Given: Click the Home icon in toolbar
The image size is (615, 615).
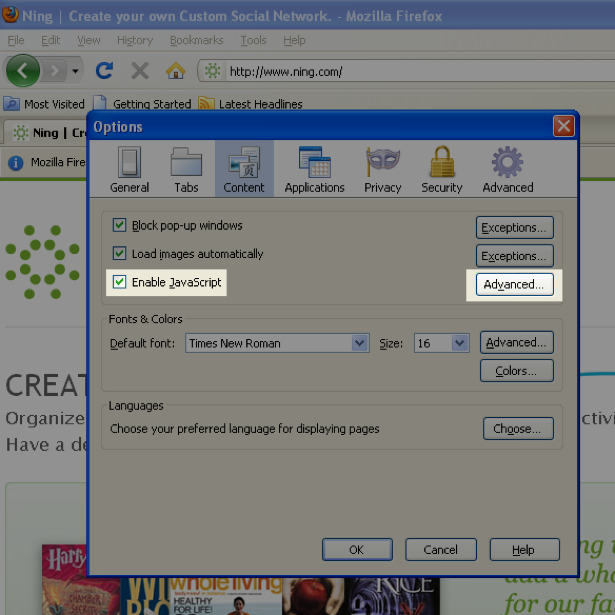Looking at the screenshot, I should coord(175,71).
